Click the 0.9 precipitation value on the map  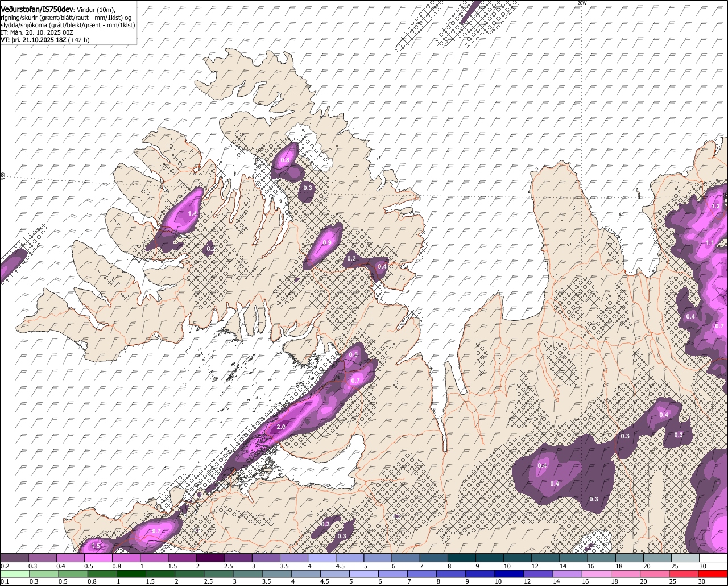[x=327, y=242]
